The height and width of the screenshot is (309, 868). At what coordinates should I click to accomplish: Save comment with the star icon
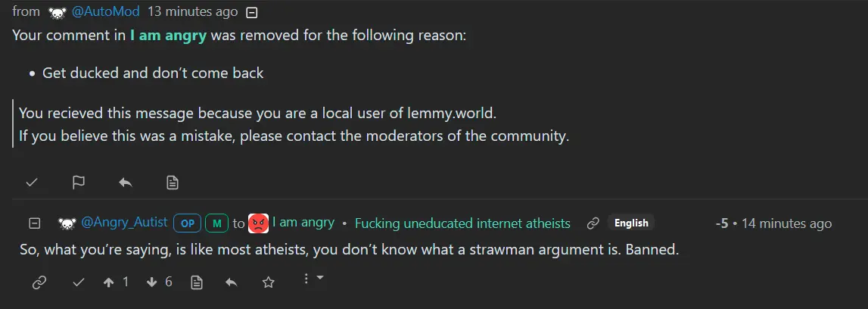(x=268, y=282)
